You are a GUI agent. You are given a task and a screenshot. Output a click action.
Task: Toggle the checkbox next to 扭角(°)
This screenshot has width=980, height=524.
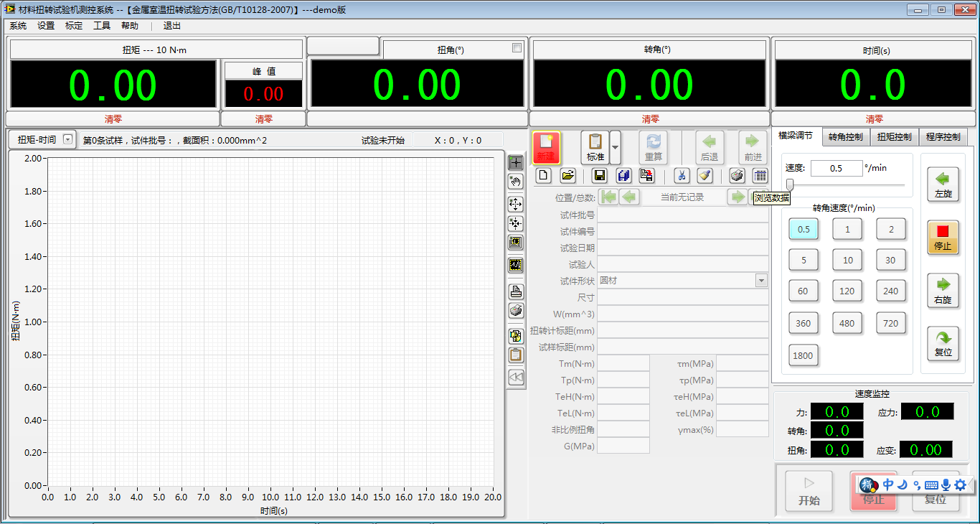pos(517,48)
